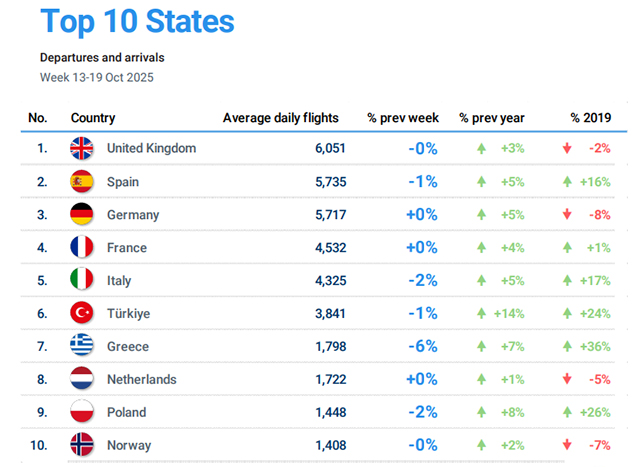
Task: Click the Average daily flights column header
Action: click(x=280, y=118)
